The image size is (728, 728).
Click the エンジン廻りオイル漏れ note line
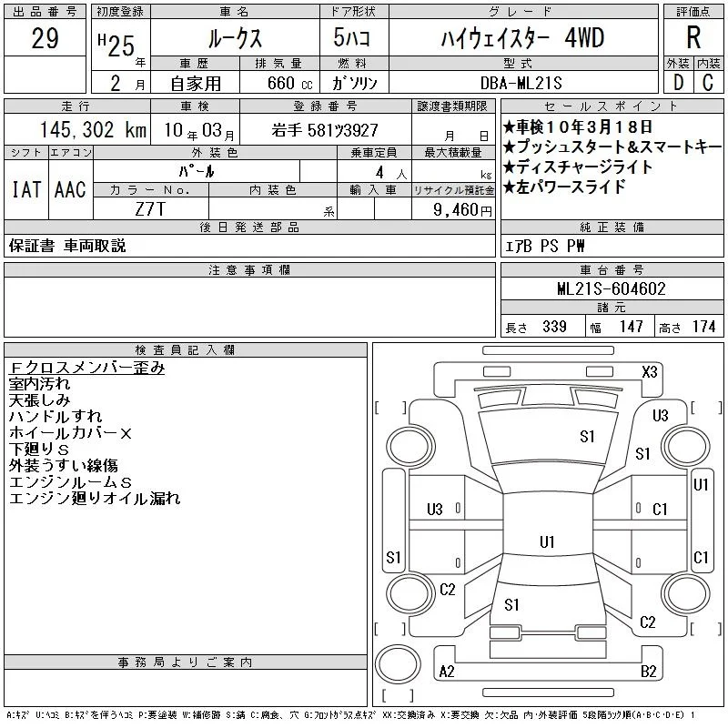pyautogui.click(x=95, y=498)
